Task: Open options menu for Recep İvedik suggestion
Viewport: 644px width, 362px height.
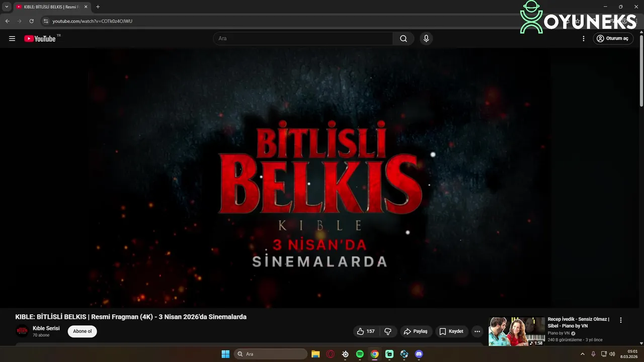Action: (621, 320)
